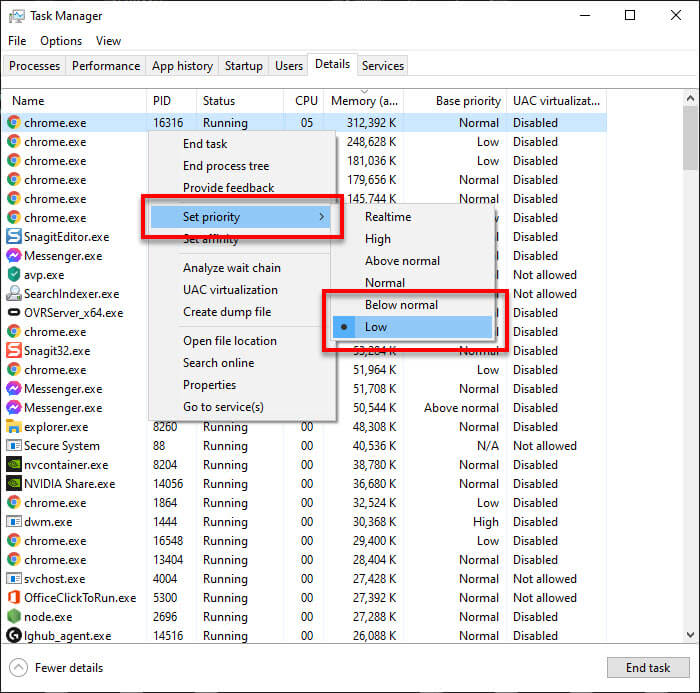Select Above normal priority in submenu

pyautogui.click(x=412, y=261)
